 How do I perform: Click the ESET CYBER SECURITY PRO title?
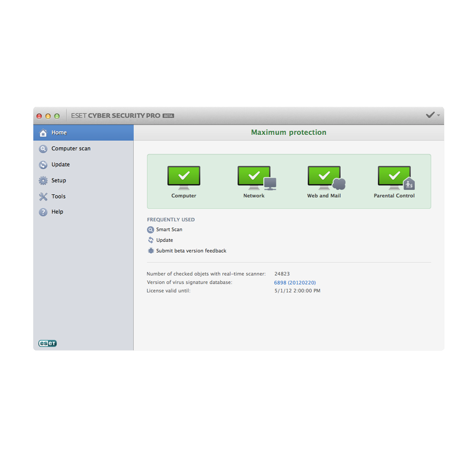coord(115,116)
